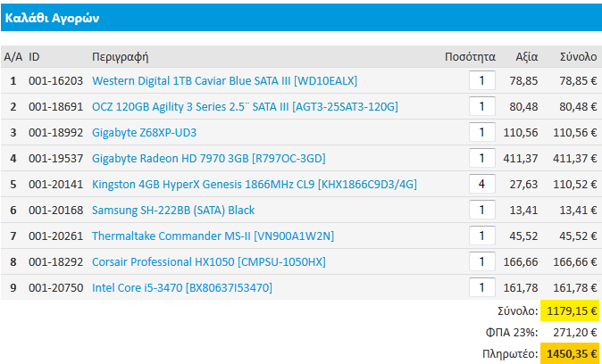This screenshot has height=364, width=602.
Task: Open Intel Core i5-3470 product link
Action: click(182, 287)
